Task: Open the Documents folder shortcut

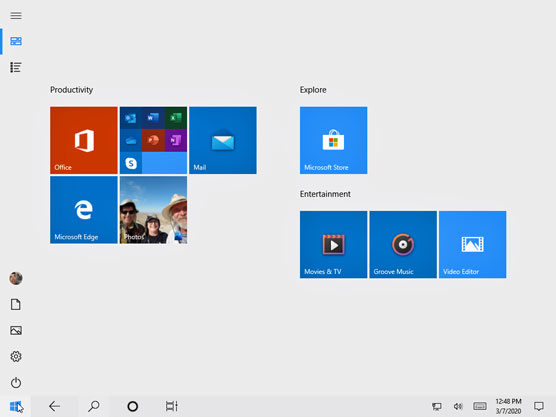Action: (x=16, y=304)
